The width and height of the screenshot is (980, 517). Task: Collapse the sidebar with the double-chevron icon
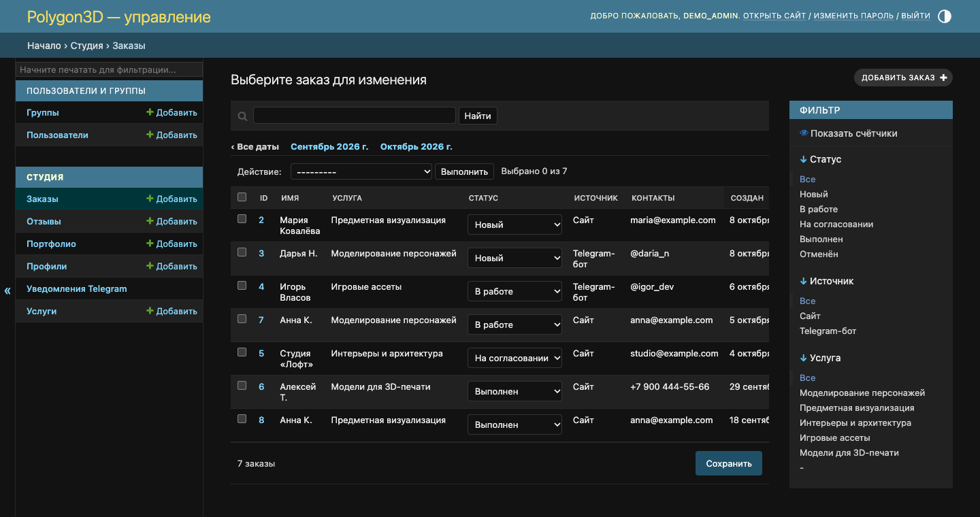7,291
